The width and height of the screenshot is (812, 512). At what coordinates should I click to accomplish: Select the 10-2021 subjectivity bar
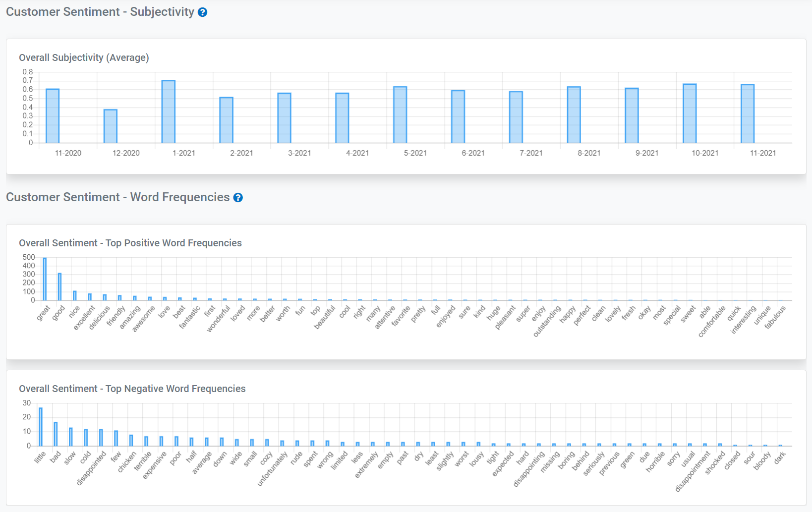(690, 114)
